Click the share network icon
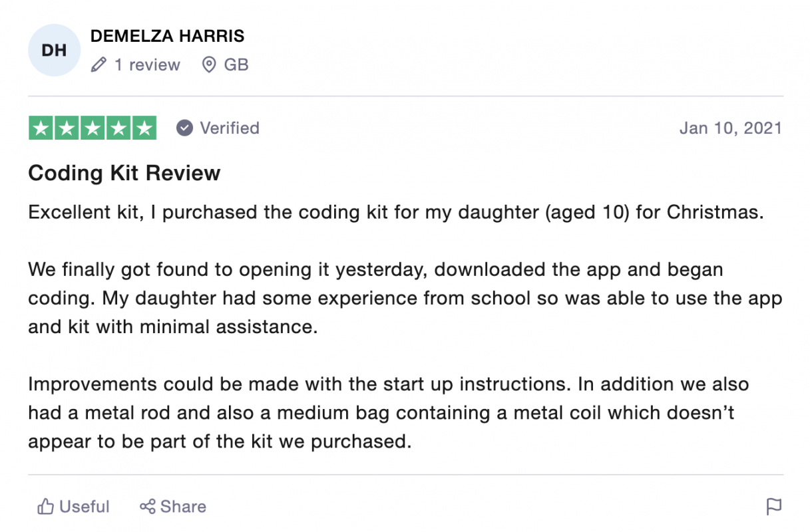Viewport: 810px width, 532px height. (147, 507)
